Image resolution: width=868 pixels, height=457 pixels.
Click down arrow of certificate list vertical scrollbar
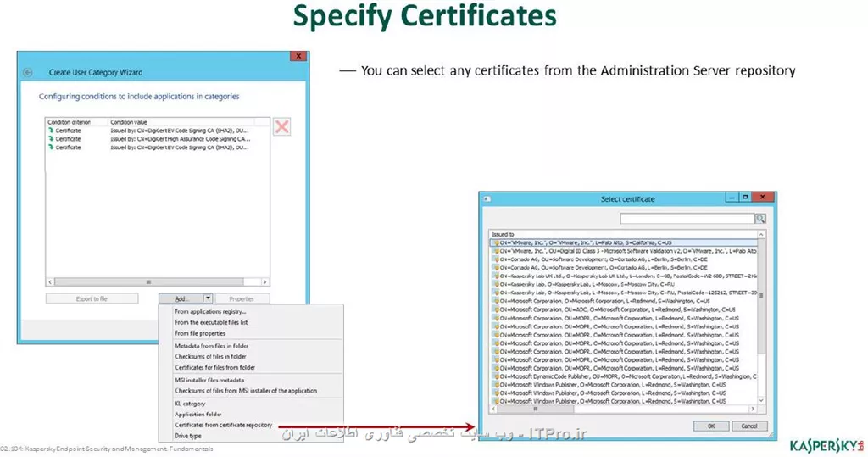pos(761,400)
